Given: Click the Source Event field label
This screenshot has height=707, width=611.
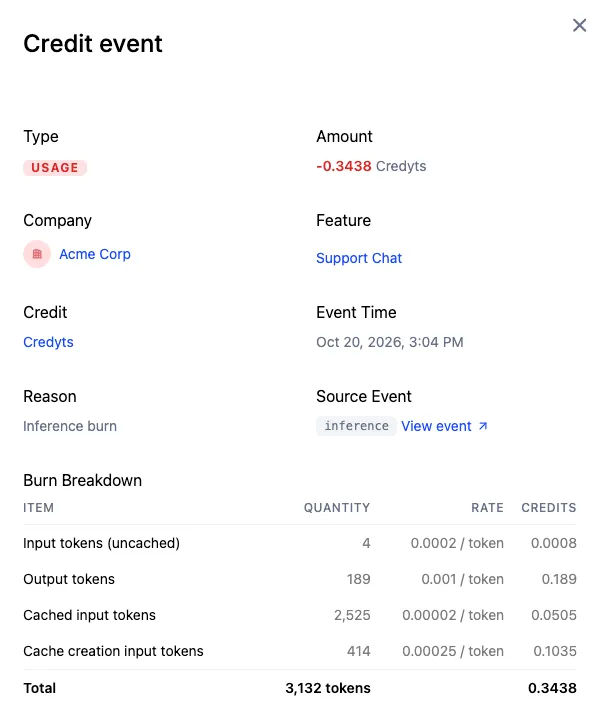Looking at the screenshot, I should (364, 397).
